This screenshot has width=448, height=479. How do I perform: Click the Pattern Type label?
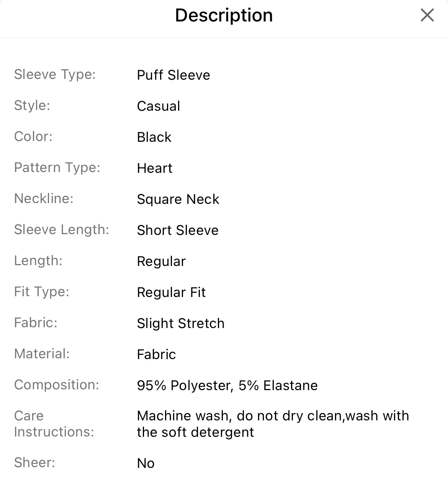click(57, 167)
